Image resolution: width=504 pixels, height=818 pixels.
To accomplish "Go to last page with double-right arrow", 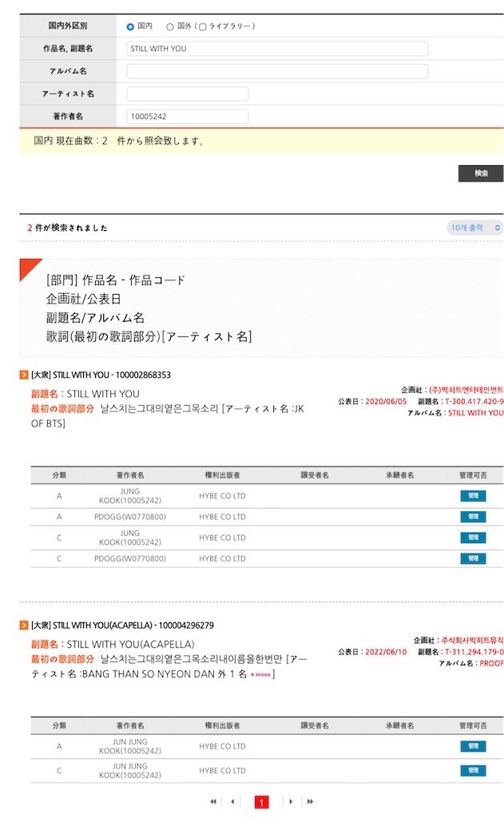I will click(310, 802).
